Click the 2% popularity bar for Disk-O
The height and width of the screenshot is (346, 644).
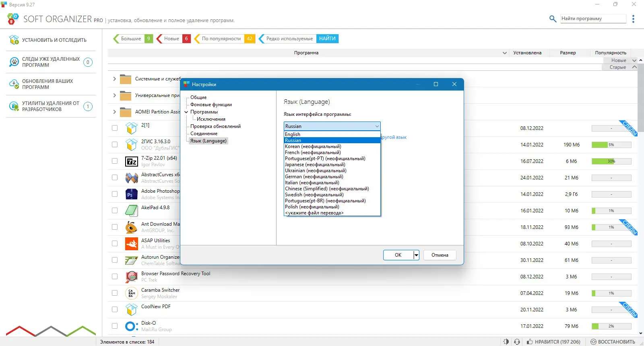tap(611, 326)
